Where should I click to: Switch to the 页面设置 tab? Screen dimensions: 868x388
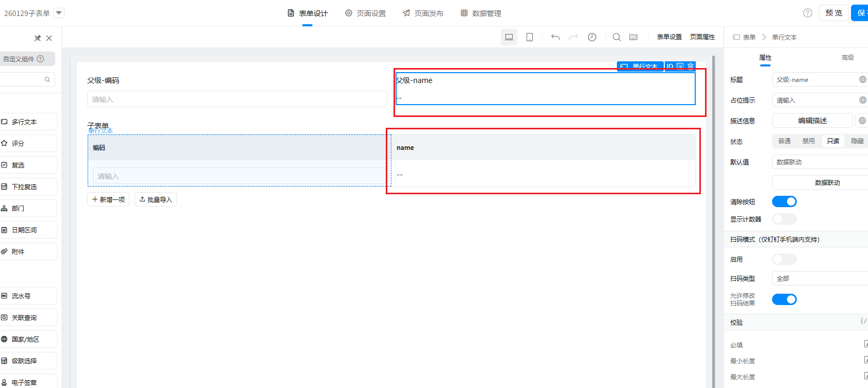365,13
